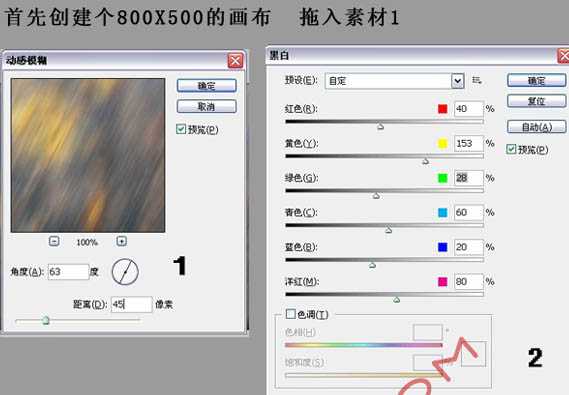The height and width of the screenshot is (395, 569).
Task: Open preset options menu icon
Action: coord(477,80)
